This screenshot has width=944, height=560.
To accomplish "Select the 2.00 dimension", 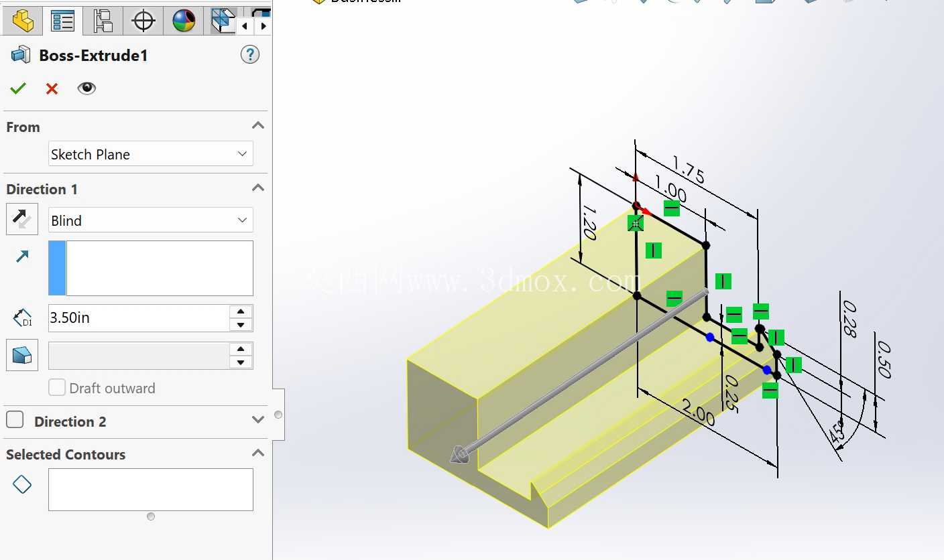I will click(x=699, y=412).
